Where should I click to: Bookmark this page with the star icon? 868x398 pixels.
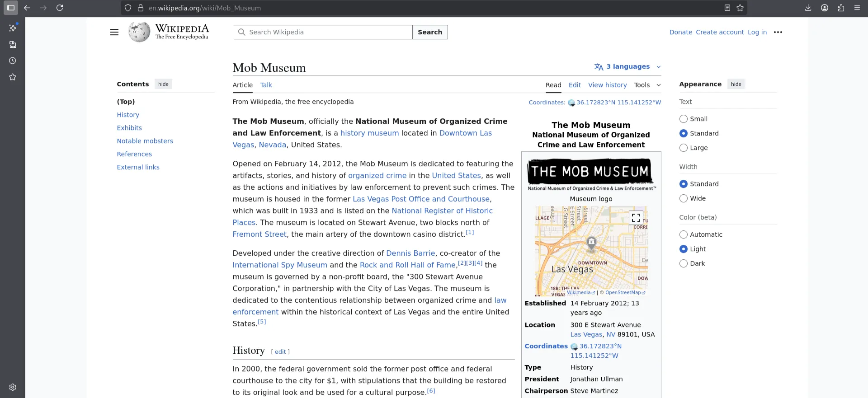740,8
